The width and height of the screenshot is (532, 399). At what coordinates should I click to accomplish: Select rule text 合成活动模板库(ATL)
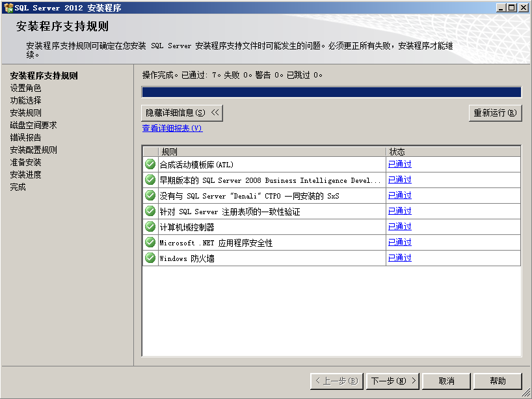click(x=196, y=165)
